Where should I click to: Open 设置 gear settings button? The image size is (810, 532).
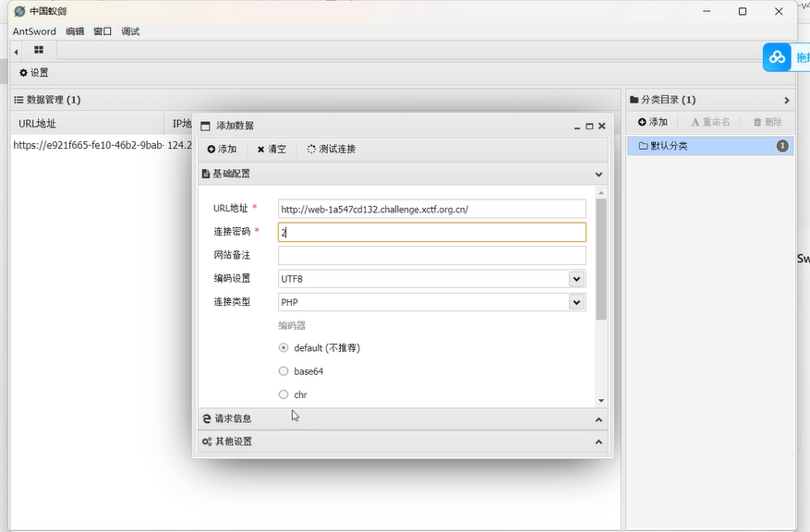coord(34,73)
